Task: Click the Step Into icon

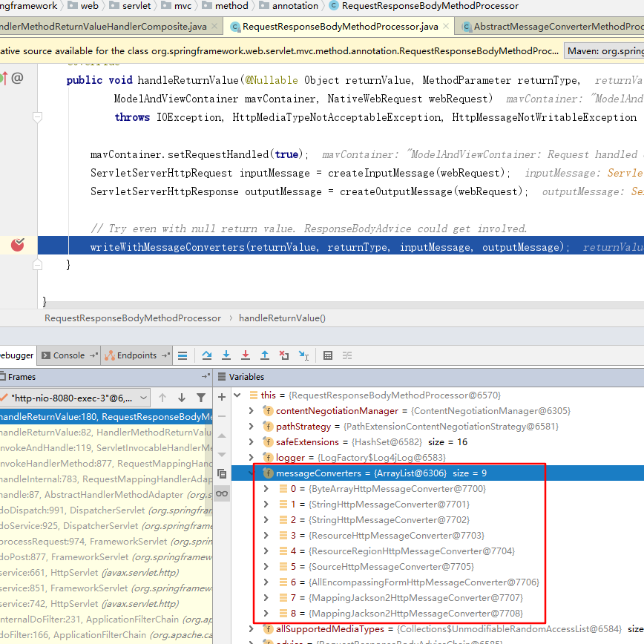Action: pos(226,355)
